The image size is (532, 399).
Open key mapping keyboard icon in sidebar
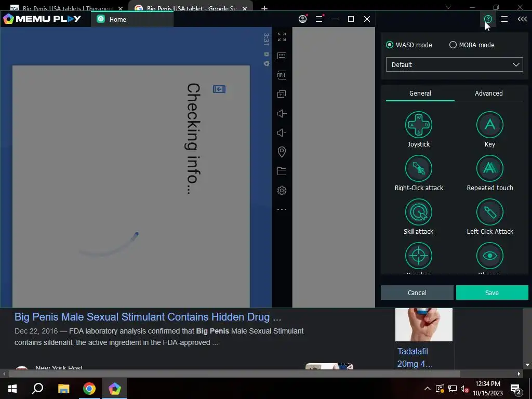tap(282, 56)
